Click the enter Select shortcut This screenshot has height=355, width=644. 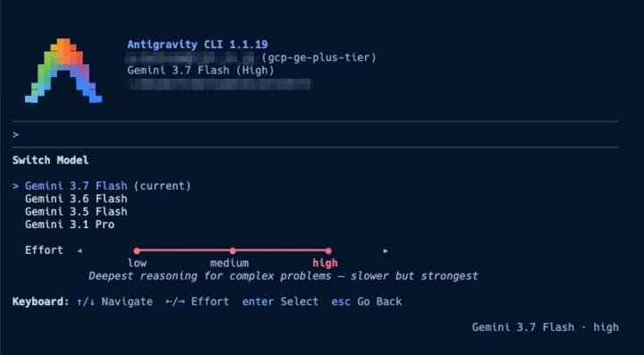pos(280,301)
